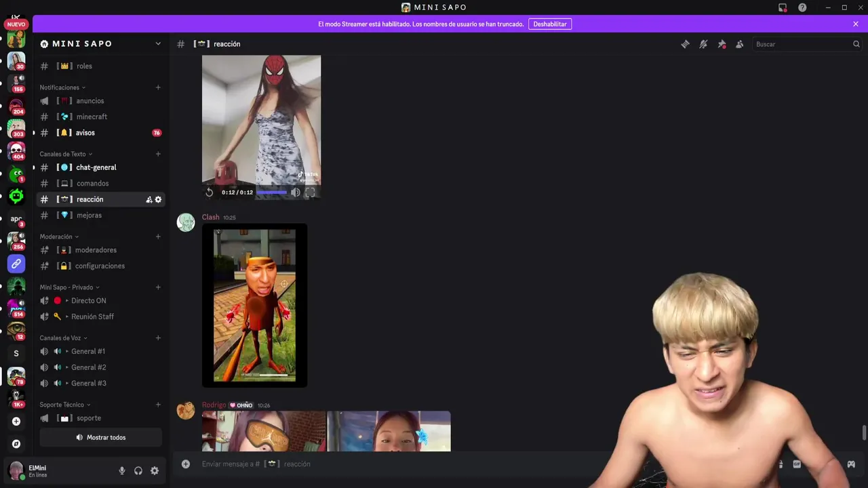Click the Buscar search field
868x488 pixels.
807,44
